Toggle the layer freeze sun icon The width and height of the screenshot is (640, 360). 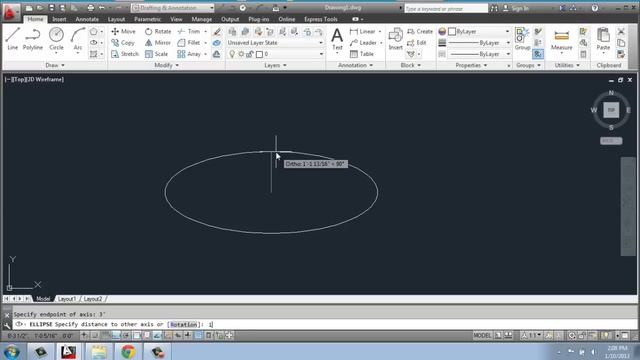click(x=241, y=54)
